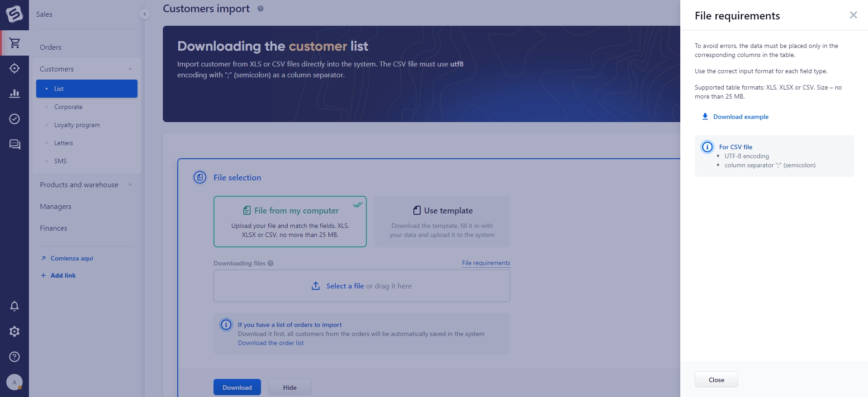The image size is (868, 397).
Task: Click the upload icon in the drop zone
Action: 316,286
